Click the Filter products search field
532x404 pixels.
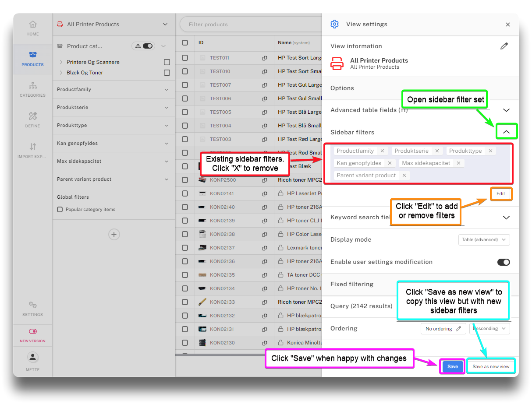(250, 25)
